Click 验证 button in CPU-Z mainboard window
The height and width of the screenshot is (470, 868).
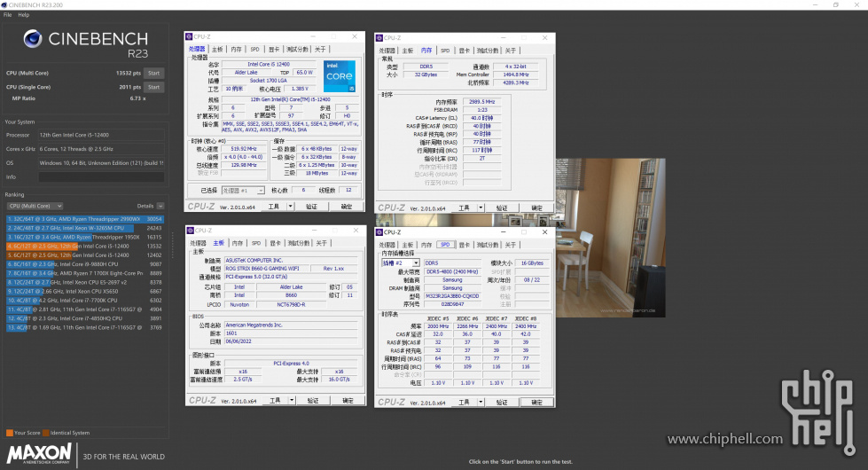click(x=313, y=400)
